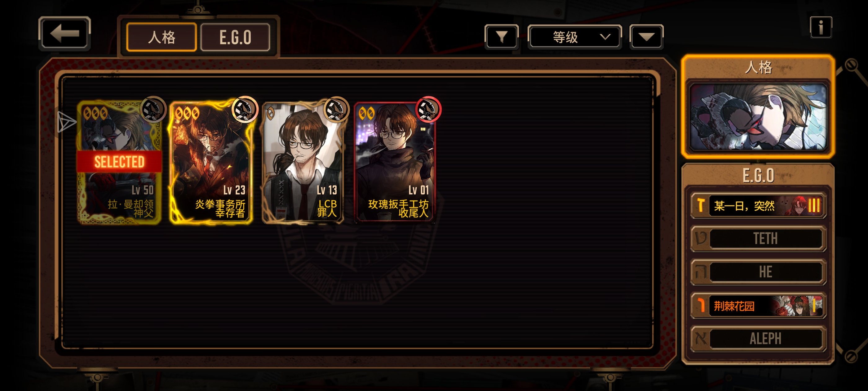868x391 pixels.
Task: Open the 等级 sort dropdown
Action: [x=575, y=36]
